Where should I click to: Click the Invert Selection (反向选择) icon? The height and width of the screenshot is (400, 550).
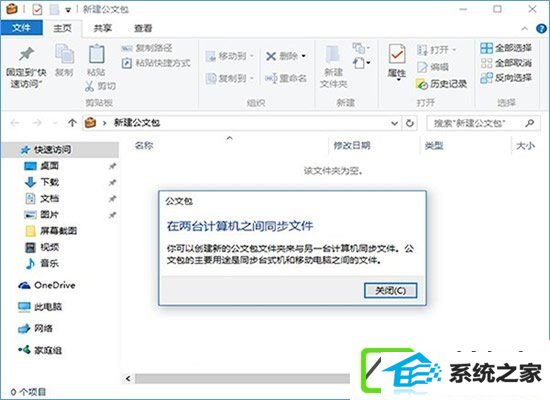click(487, 78)
